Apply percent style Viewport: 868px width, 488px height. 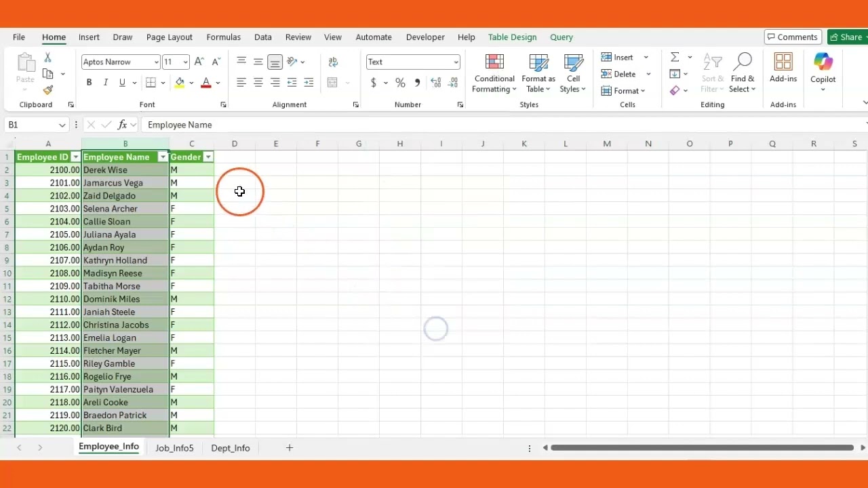(x=400, y=83)
